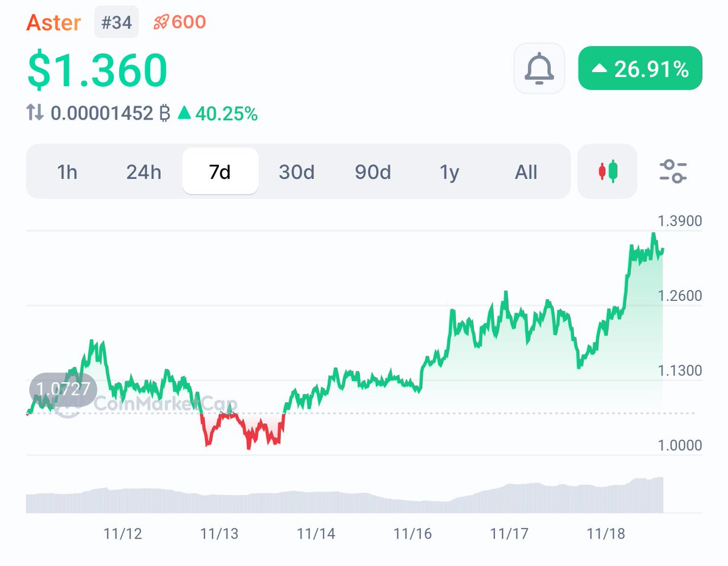Image resolution: width=728 pixels, height=566 pixels.
Task: Tap the rocket boost icon
Action: pos(160,22)
